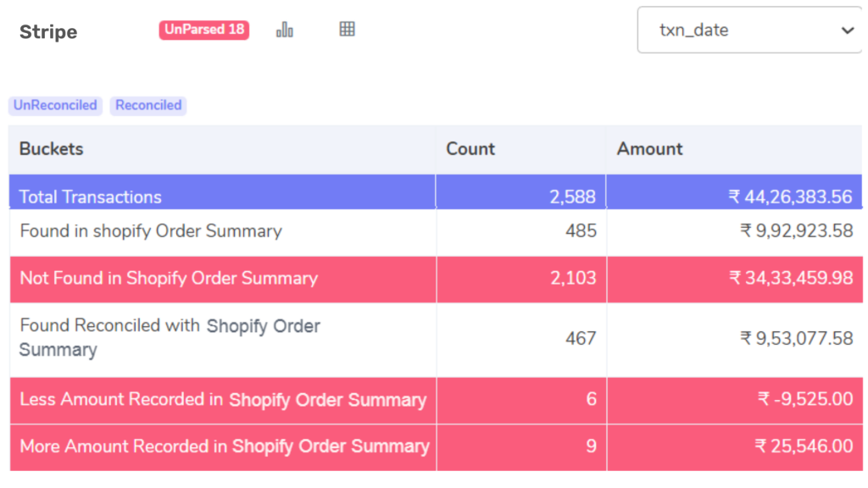The image size is (868, 488).
Task: Click the Amount column header
Action: [x=650, y=149]
